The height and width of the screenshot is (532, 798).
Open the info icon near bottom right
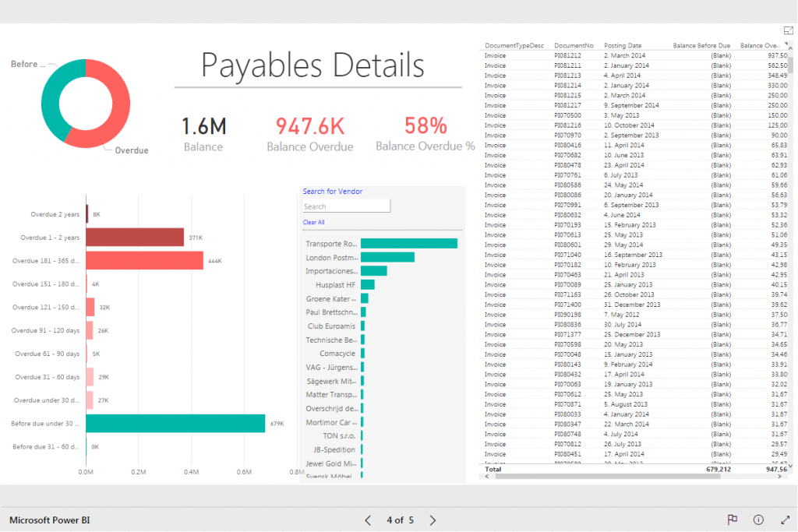[x=757, y=520]
